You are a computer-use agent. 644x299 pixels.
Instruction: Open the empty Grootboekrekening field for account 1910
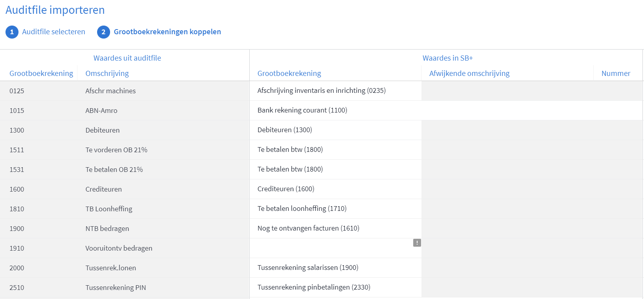[x=335, y=248]
